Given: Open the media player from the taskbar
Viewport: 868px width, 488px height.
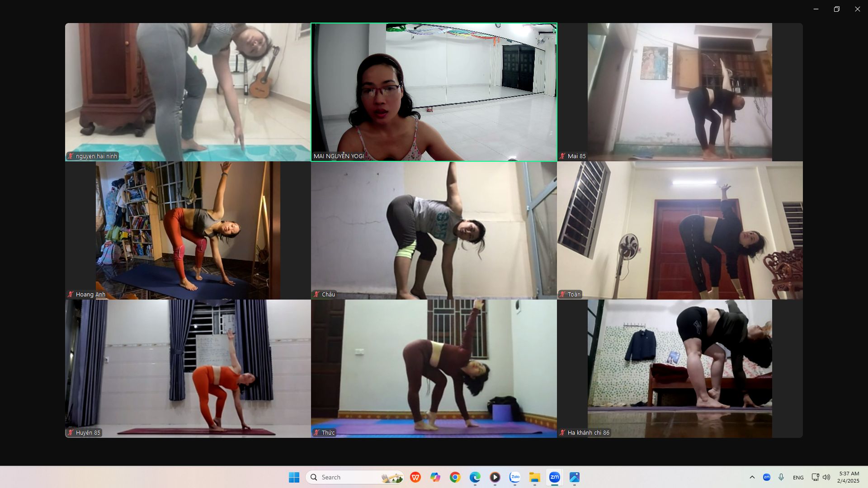Looking at the screenshot, I should point(495,477).
